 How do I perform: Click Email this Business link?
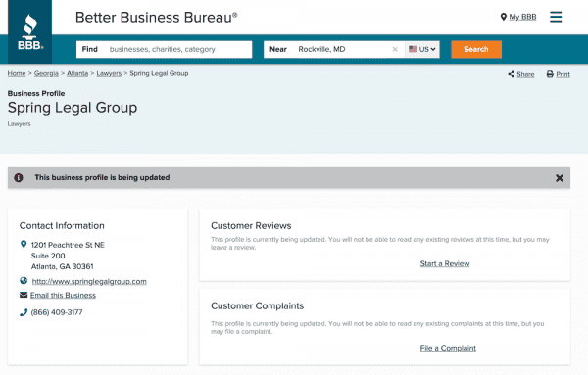click(63, 296)
